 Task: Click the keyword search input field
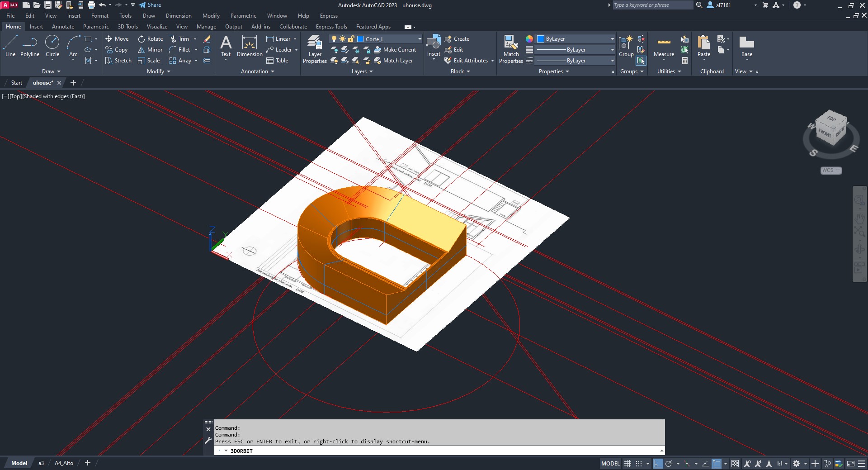coord(652,5)
